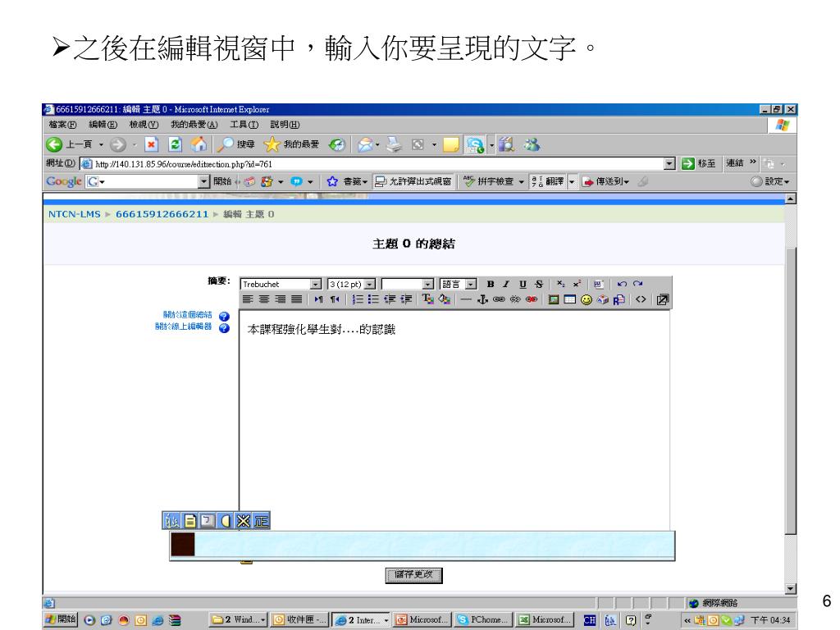Apply superscript formatting
Screen dimensions: 840x630
point(577,284)
